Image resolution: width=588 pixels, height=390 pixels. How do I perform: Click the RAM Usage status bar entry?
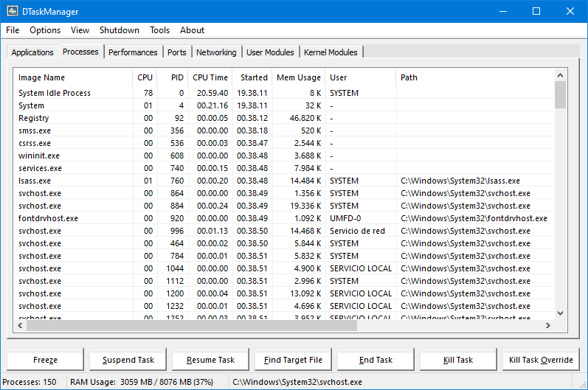142,382
